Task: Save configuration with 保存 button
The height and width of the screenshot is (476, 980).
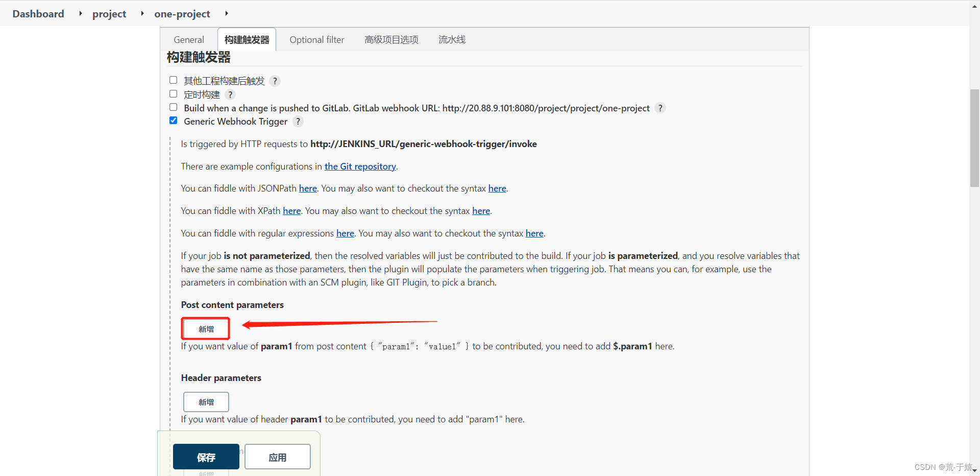Action: click(206, 457)
